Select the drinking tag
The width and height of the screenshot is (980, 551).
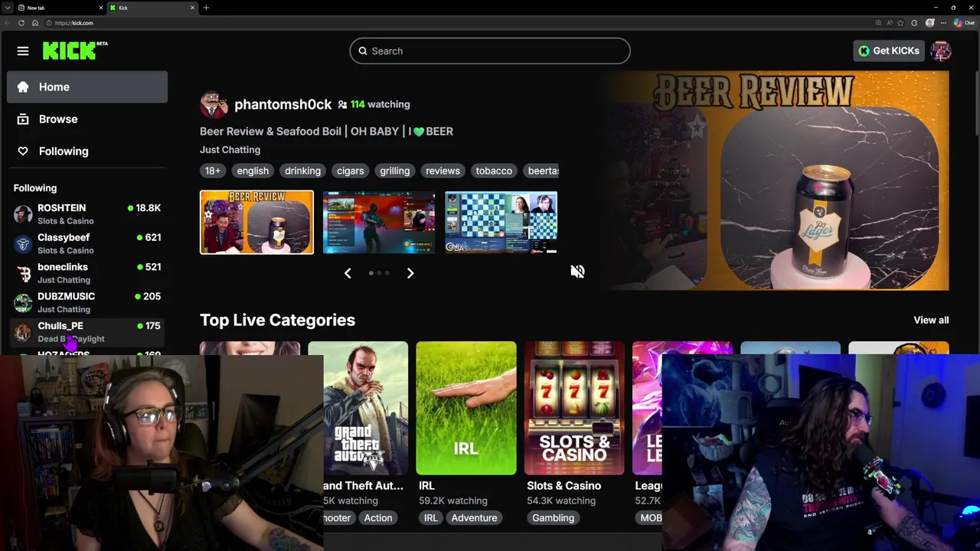pos(302,171)
